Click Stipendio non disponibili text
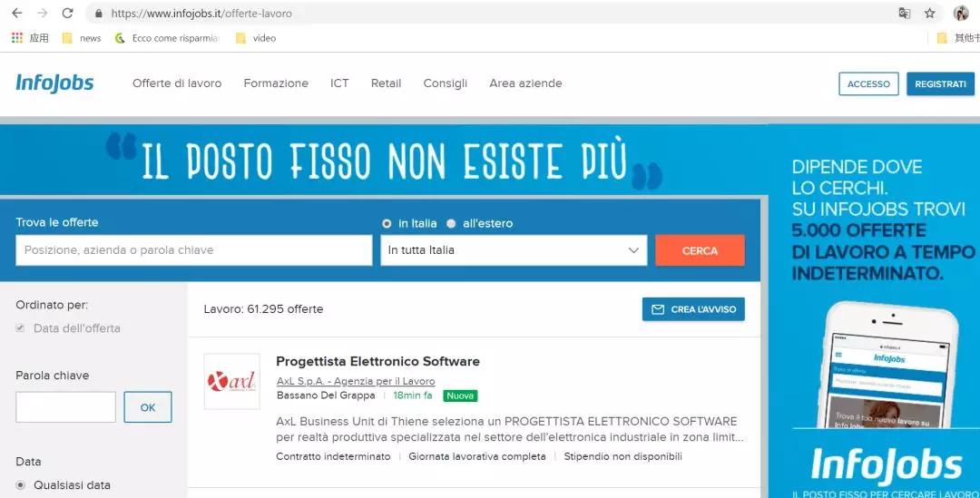Screen dimensions: 980x498 [x=622, y=457]
